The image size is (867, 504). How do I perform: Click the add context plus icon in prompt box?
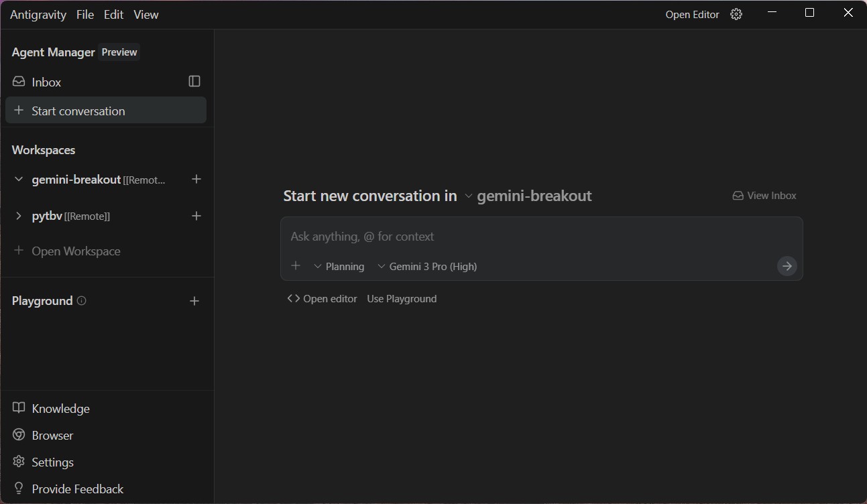pos(296,266)
